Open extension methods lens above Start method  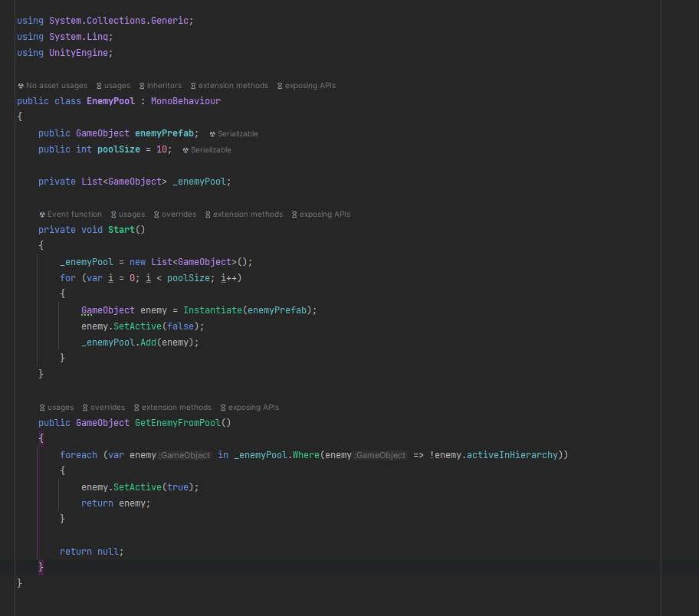coord(244,215)
